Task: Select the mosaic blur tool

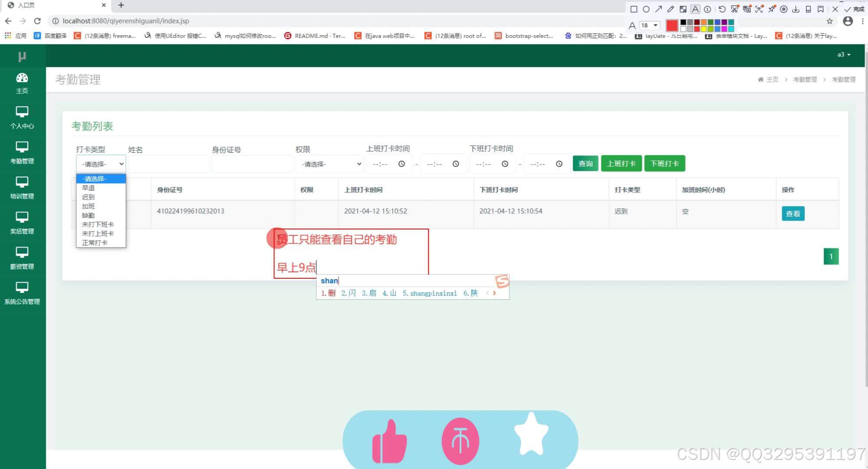Action: click(683, 9)
